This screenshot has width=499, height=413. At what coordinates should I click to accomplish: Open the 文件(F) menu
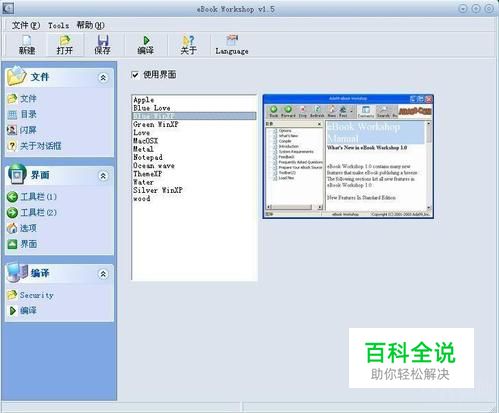point(26,25)
